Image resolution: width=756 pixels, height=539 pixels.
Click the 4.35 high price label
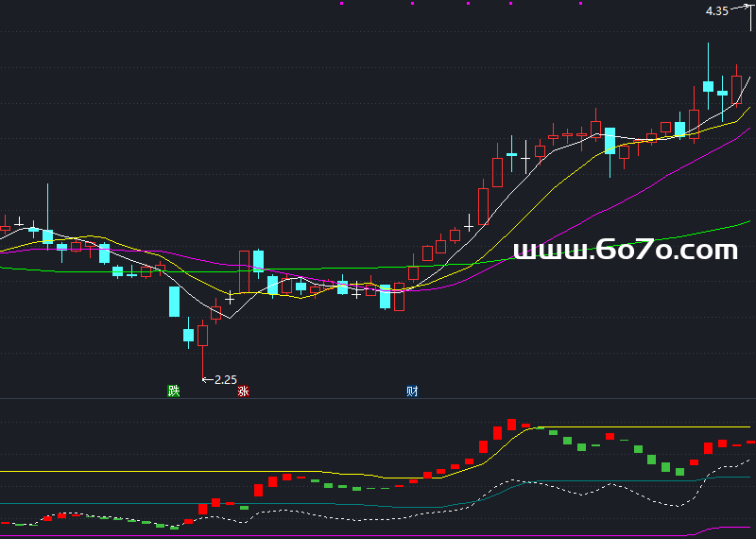pos(717,11)
